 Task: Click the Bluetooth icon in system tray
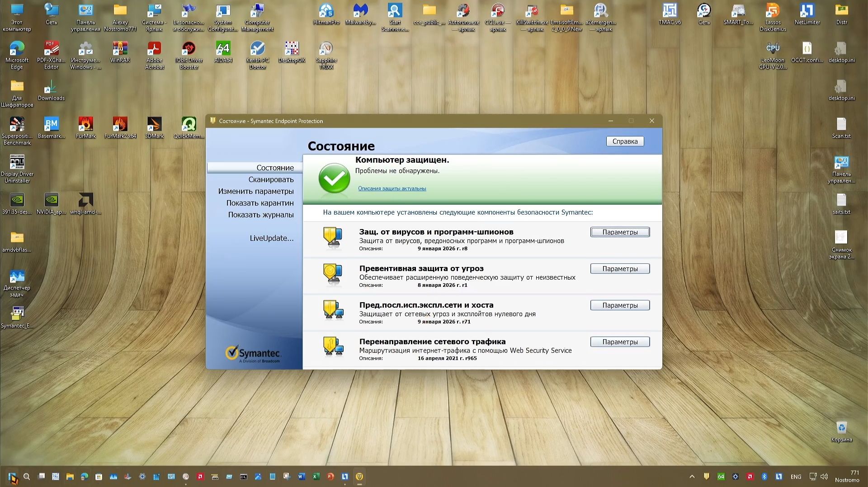(x=764, y=477)
